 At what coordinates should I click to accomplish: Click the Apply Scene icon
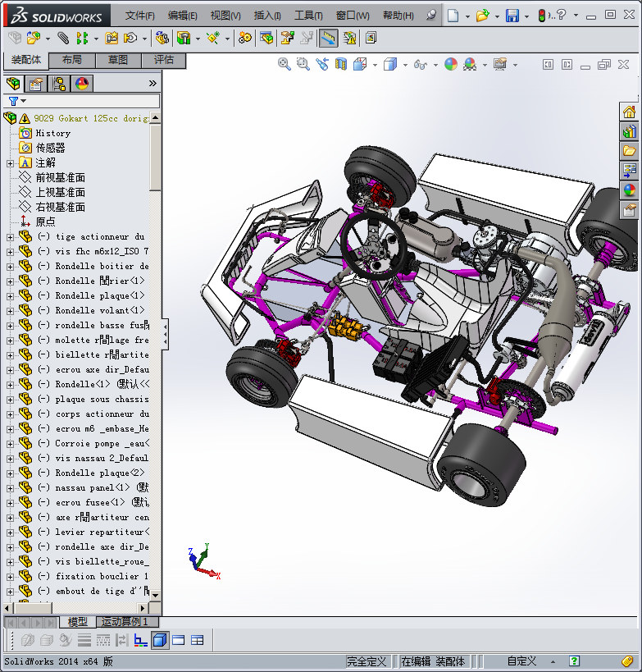470,64
